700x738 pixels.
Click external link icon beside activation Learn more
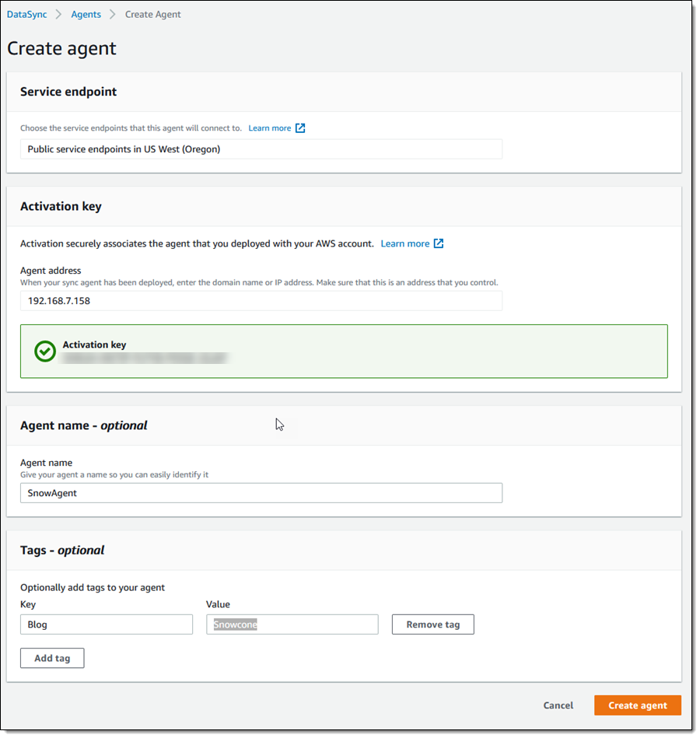[439, 243]
